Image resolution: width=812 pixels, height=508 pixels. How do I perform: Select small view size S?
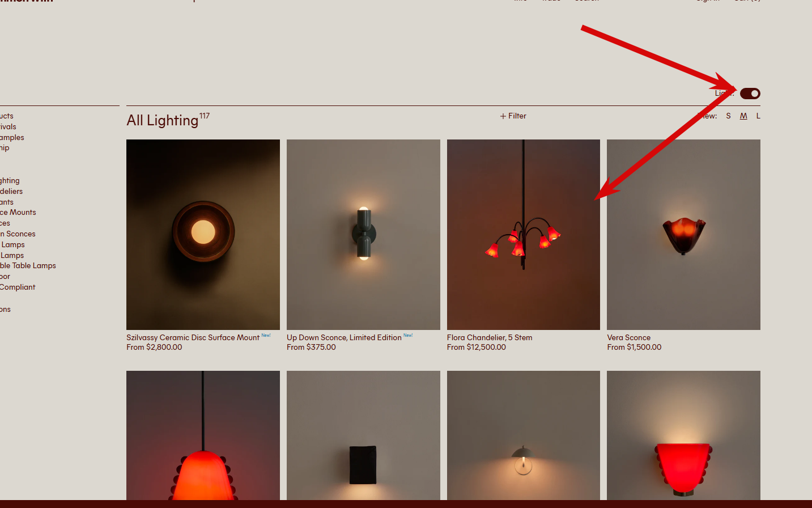(728, 116)
